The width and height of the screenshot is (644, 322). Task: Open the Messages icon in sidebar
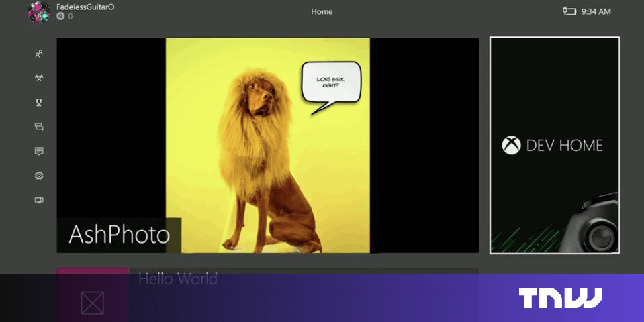click(38, 152)
